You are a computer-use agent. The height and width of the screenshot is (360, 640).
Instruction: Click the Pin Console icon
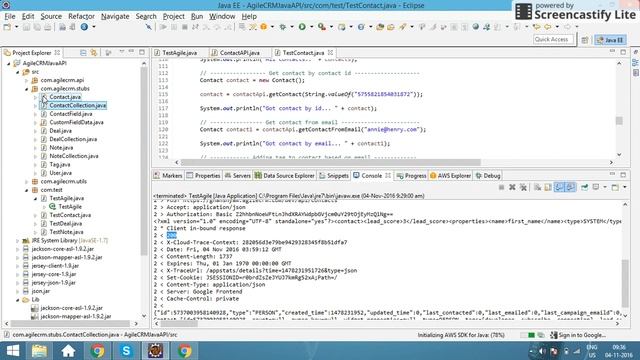coord(585,187)
